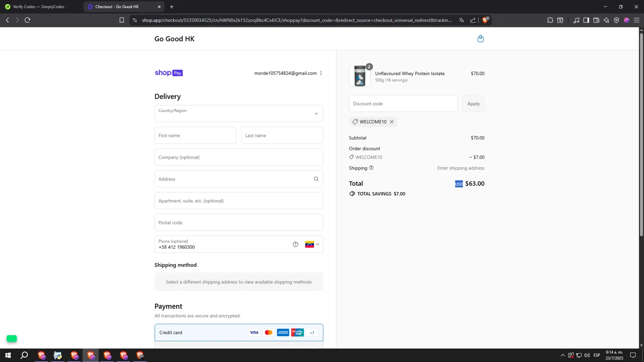644x362 pixels.
Task: Go back to the previous page
Action: tap(7, 20)
